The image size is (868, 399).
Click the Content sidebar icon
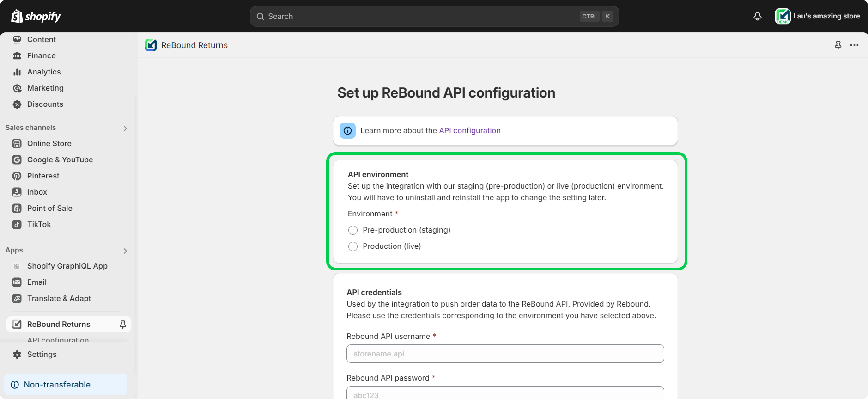(17, 40)
